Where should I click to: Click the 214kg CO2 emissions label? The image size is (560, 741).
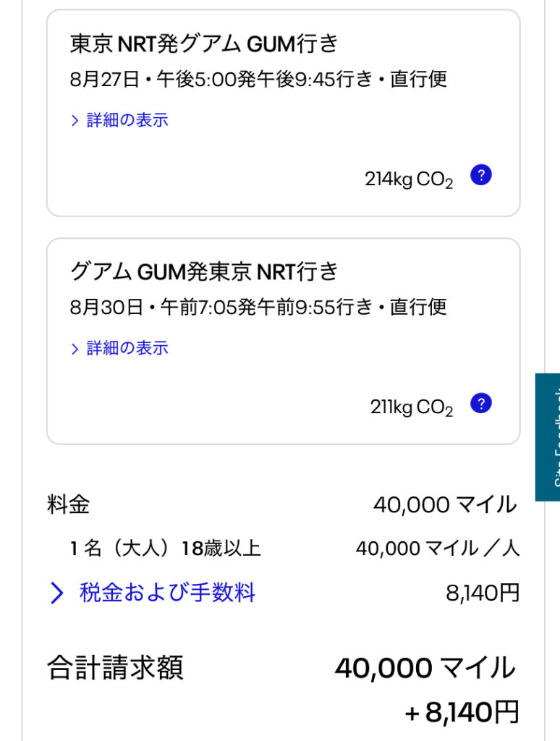click(409, 179)
